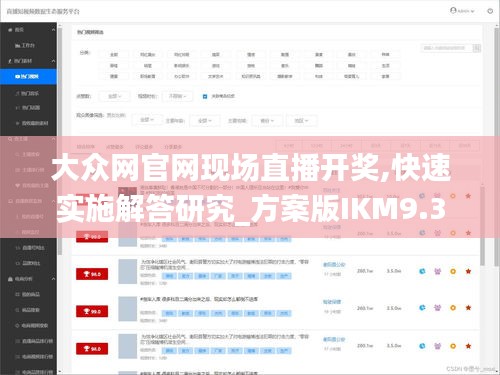Click the power icon in the top-right header

[490, 11]
